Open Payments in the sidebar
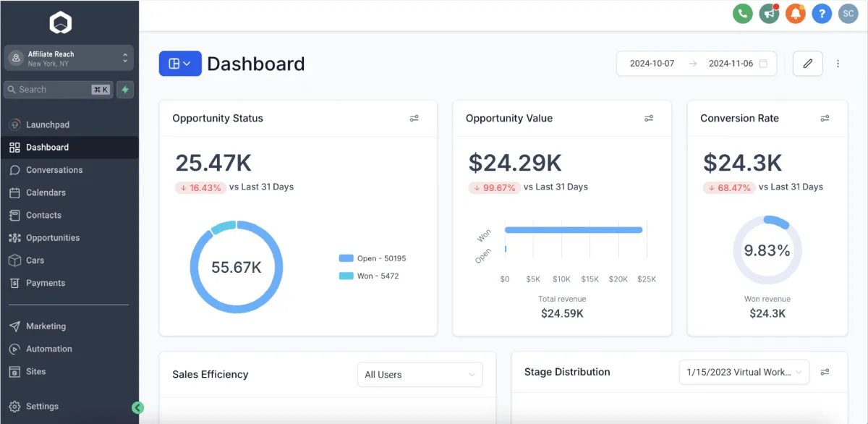The image size is (868, 424). [x=69, y=283]
